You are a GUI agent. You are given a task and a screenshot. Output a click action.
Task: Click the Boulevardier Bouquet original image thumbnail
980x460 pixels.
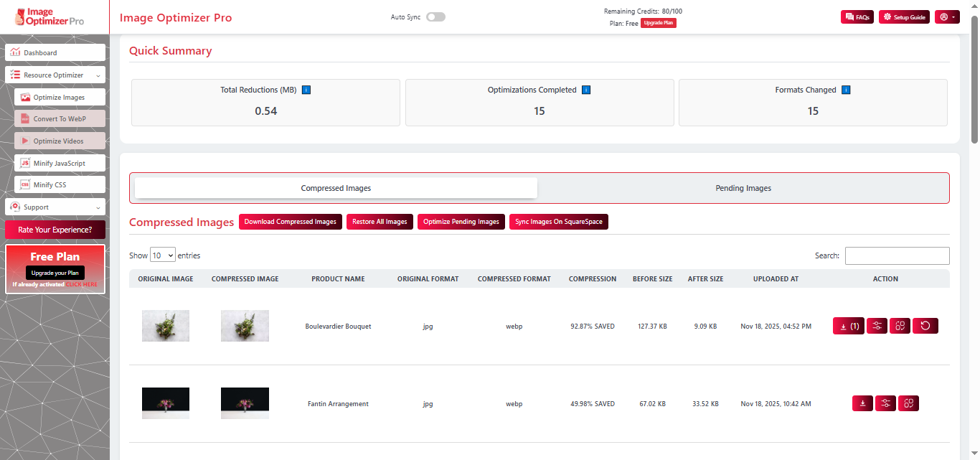pos(166,326)
